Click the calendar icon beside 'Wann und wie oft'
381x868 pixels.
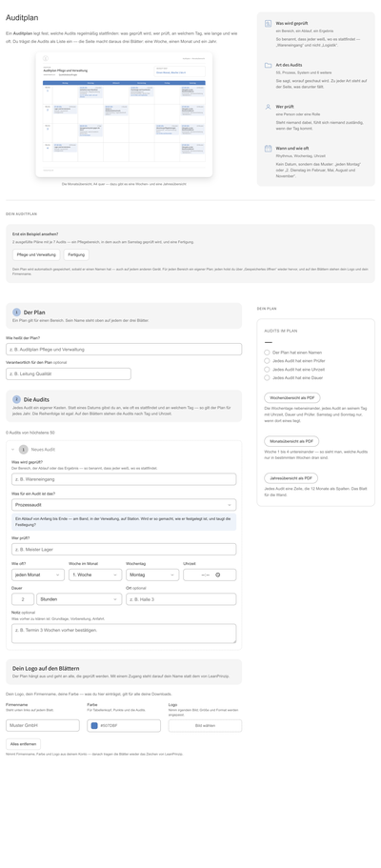tap(268, 149)
